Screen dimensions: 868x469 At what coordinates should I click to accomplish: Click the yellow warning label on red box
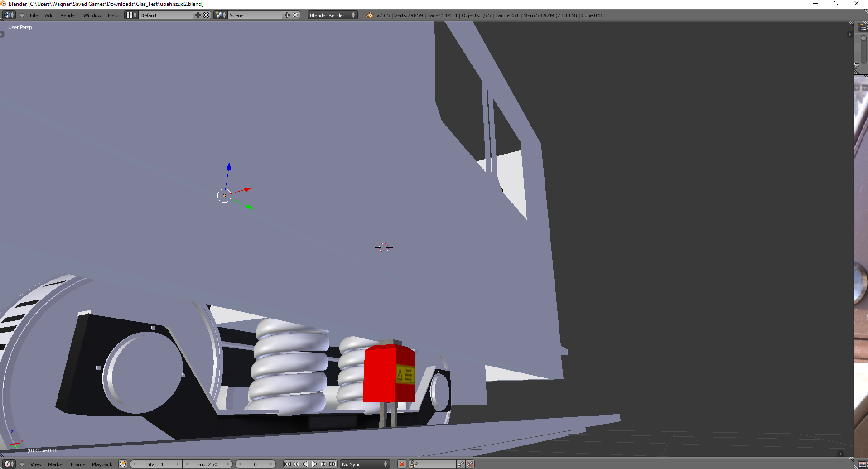[x=405, y=375]
